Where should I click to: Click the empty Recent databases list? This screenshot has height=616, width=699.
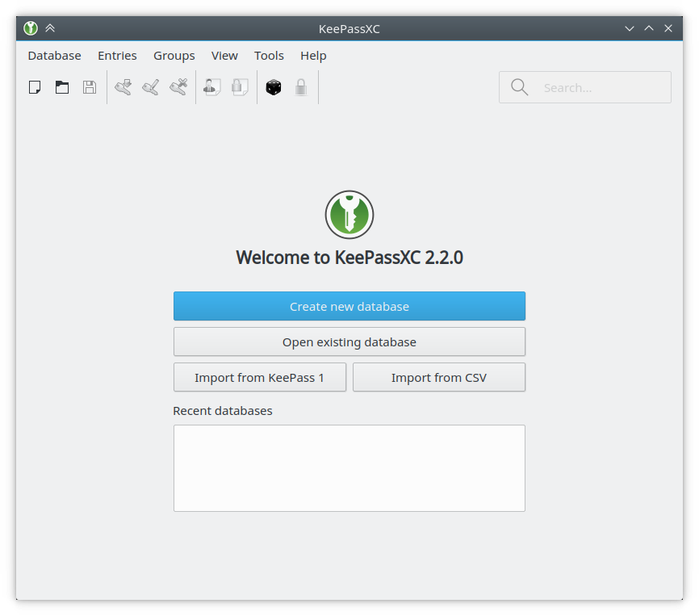(349, 468)
